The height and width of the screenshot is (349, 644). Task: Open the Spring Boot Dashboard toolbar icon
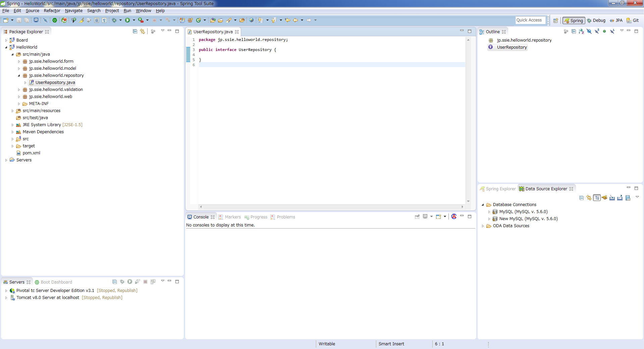[55, 20]
